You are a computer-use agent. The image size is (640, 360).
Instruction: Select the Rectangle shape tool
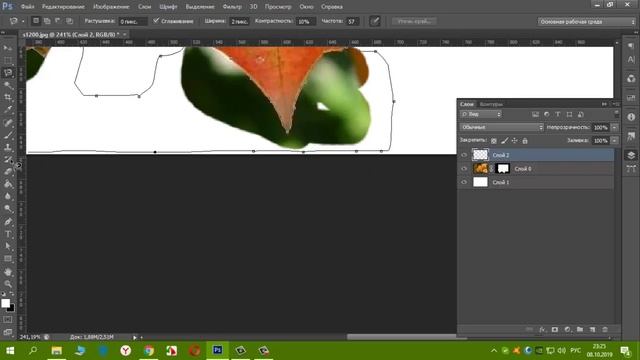tap(8, 259)
